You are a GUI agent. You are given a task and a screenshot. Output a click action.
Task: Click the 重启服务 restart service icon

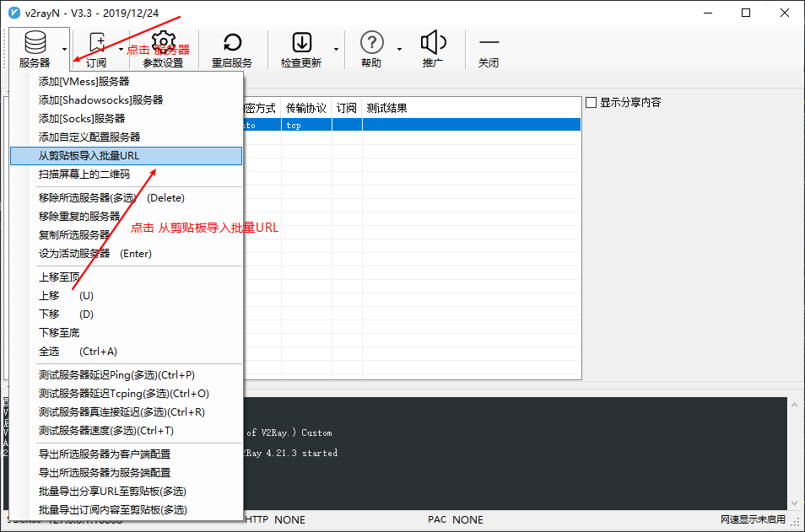point(232,42)
